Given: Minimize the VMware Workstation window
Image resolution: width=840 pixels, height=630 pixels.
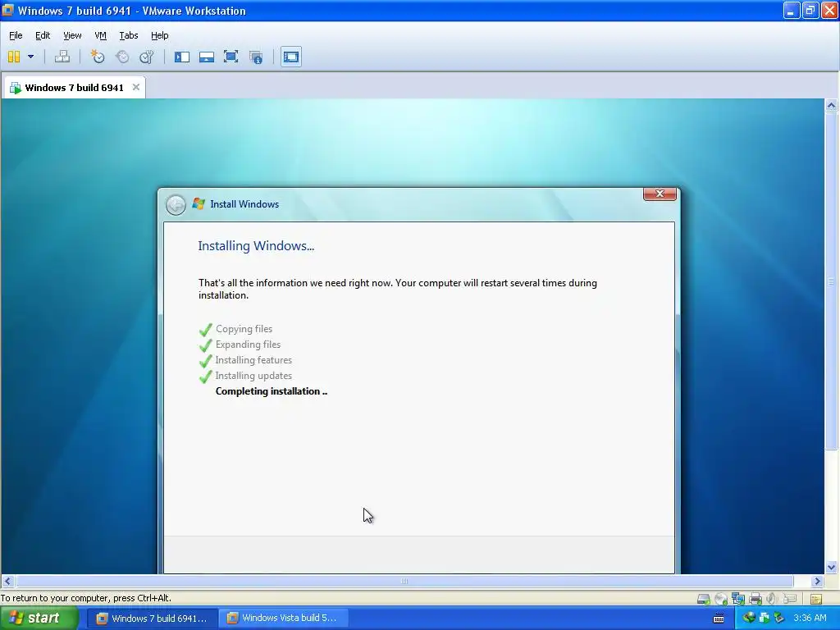Looking at the screenshot, I should (x=791, y=11).
